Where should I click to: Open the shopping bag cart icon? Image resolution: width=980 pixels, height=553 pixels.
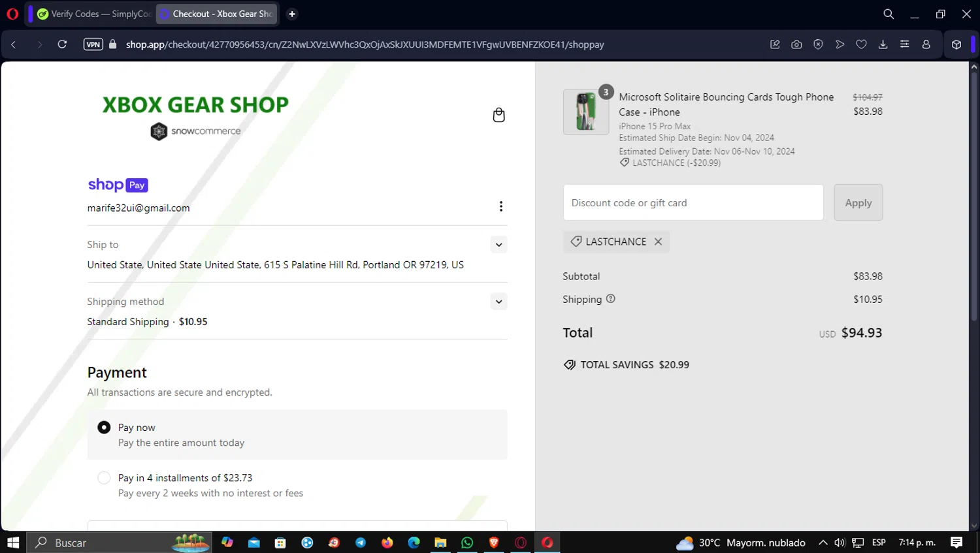tap(498, 115)
